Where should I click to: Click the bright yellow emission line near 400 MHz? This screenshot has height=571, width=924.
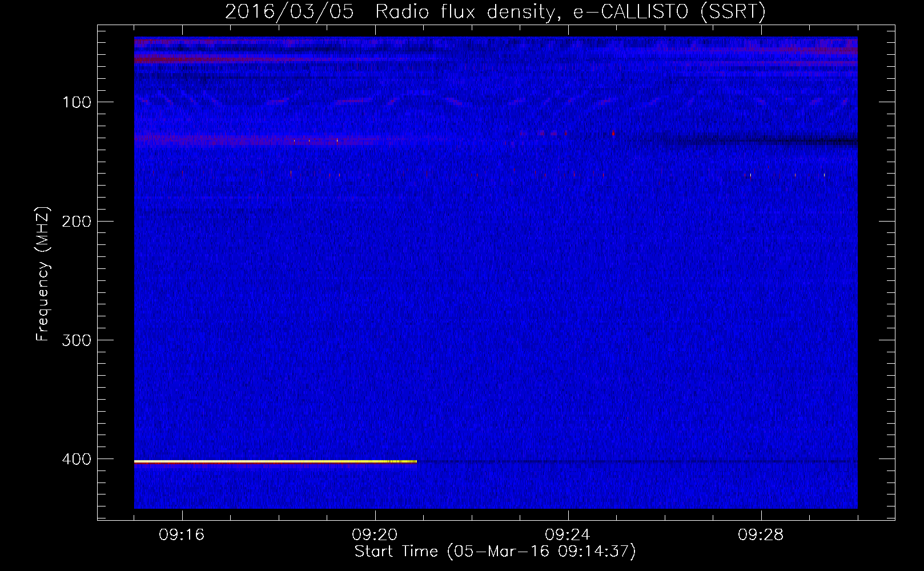275,461
